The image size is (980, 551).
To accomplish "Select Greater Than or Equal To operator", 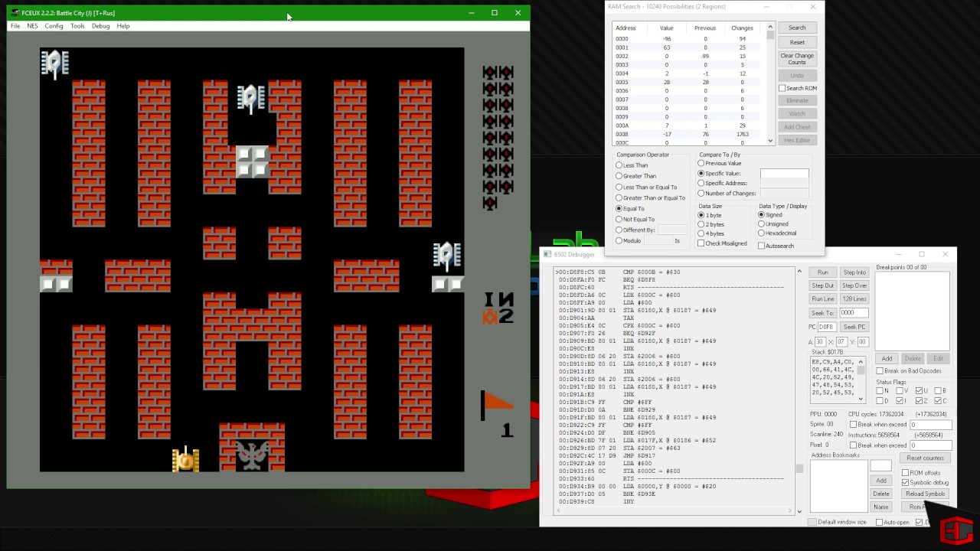I will click(x=619, y=197).
